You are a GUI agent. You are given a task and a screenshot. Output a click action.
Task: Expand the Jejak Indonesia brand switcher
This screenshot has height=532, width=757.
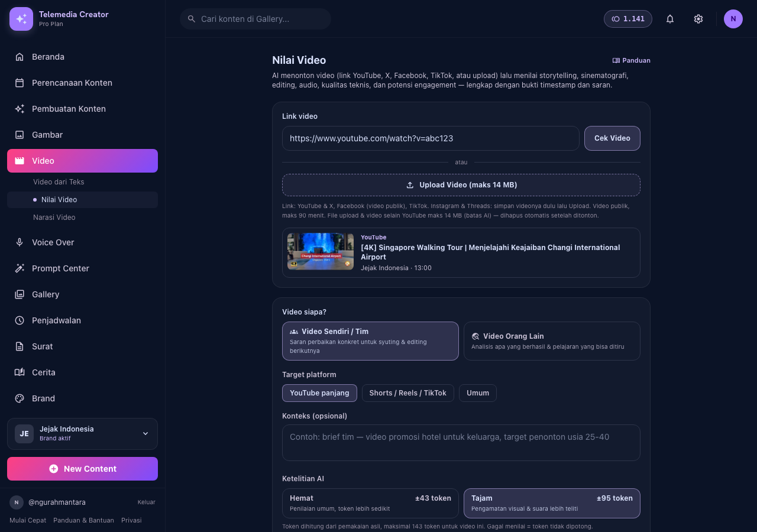coord(82,434)
